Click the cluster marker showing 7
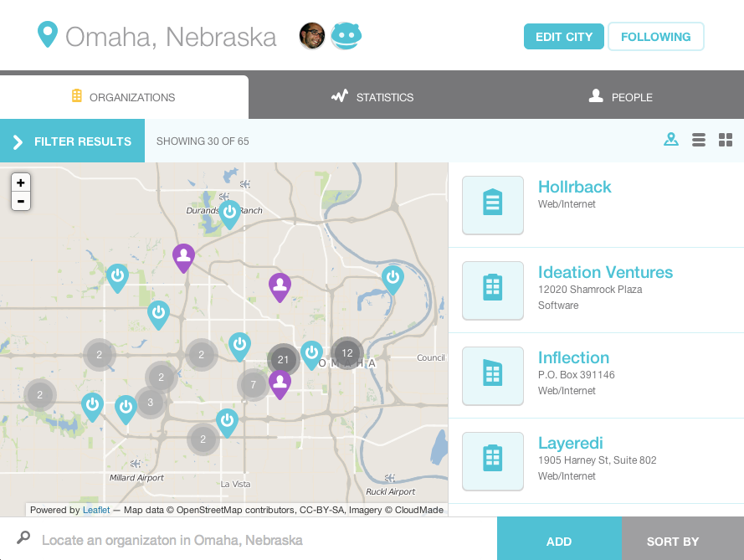Viewport: 744px width, 560px height. coord(253,385)
